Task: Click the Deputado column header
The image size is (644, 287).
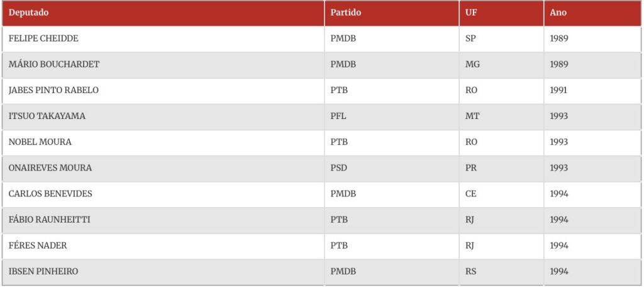Action: 28,13
